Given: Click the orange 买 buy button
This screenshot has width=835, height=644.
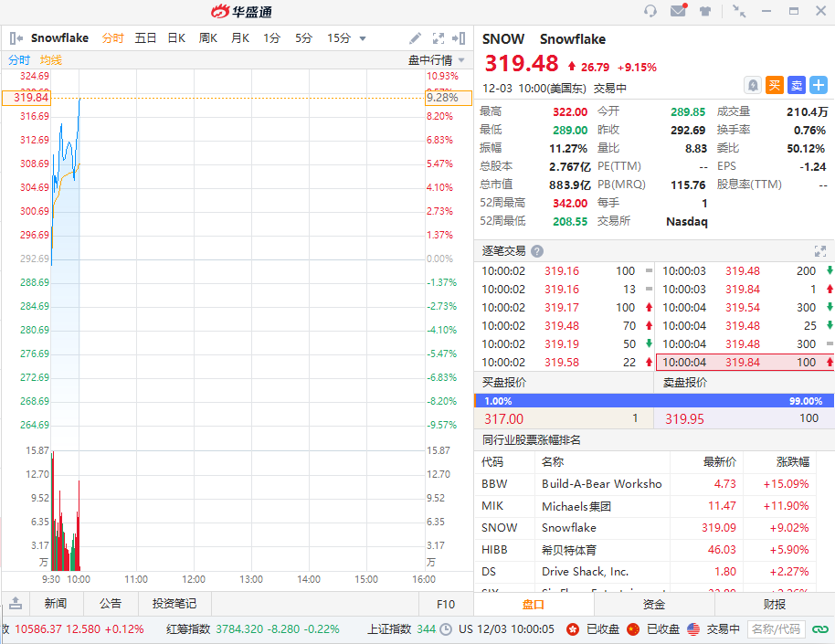Looking at the screenshot, I should 775,85.
